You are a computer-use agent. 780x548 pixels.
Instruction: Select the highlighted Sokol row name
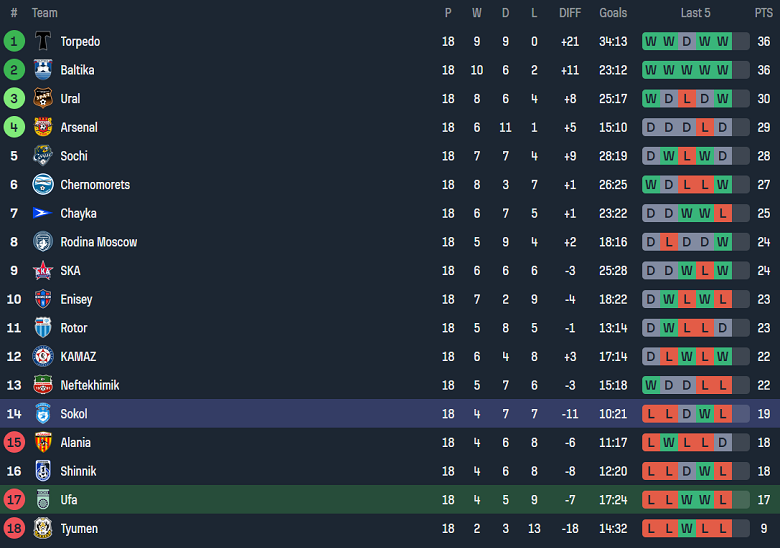(x=74, y=414)
